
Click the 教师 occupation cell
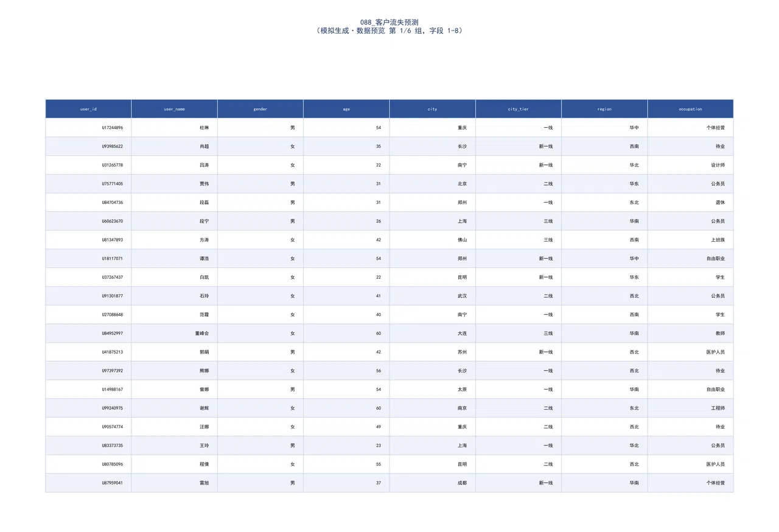[x=691, y=334]
